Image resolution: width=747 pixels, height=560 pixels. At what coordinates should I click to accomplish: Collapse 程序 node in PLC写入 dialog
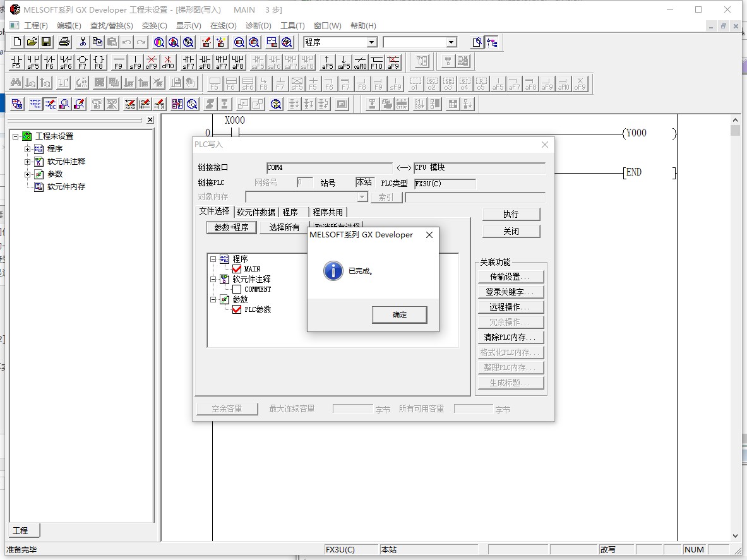click(213, 259)
